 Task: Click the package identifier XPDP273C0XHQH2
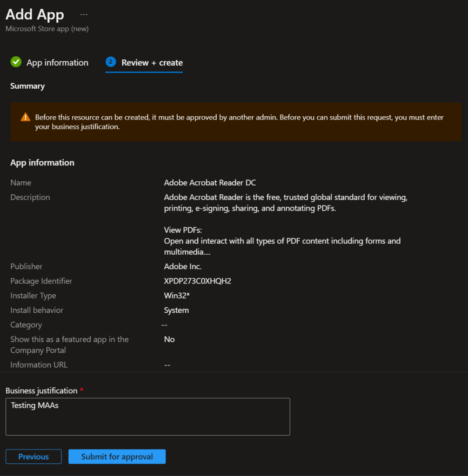coord(197,281)
